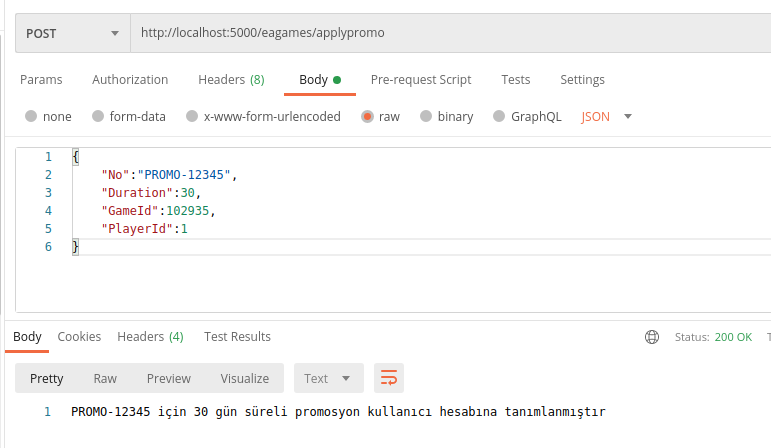This screenshot has height=448, width=771.
Task: Open the response Cookies tab
Action: pos(79,337)
